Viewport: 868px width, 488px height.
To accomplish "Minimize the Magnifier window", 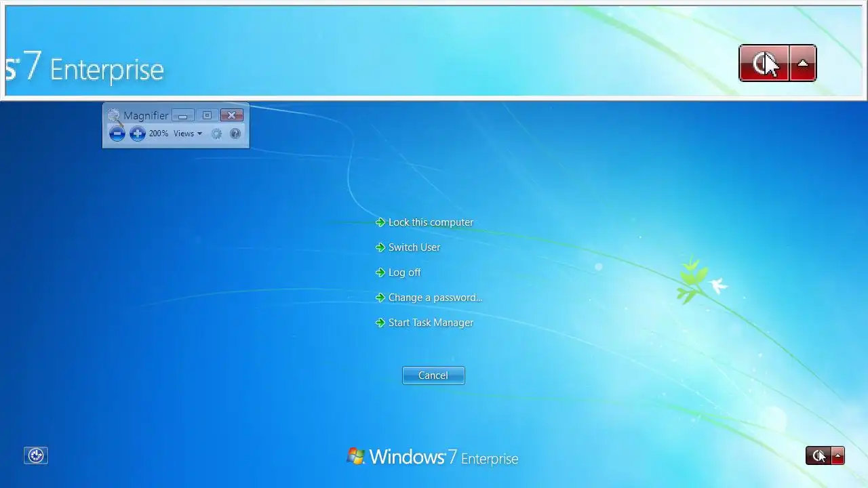I will (183, 115).
